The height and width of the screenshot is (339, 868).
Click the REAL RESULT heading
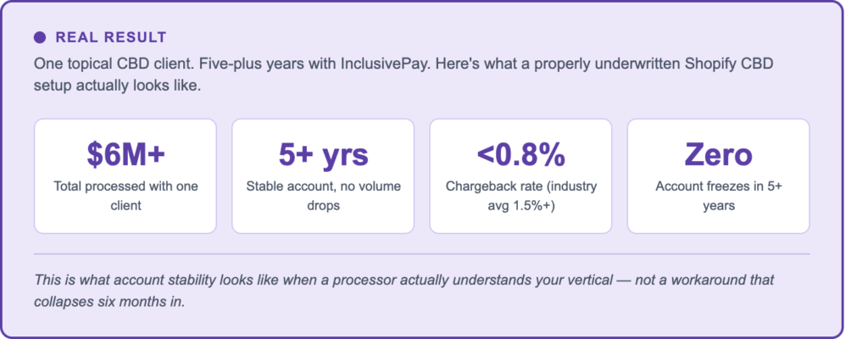coord(110,37)
